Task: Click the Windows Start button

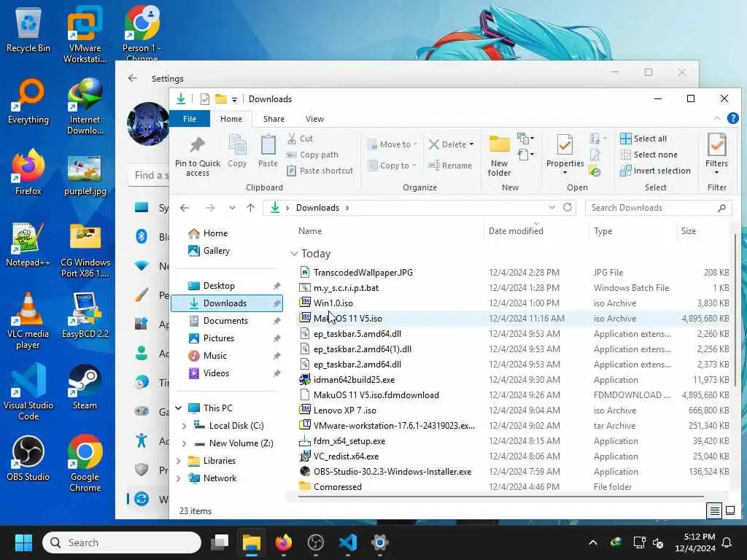Action: click(23, 542)
